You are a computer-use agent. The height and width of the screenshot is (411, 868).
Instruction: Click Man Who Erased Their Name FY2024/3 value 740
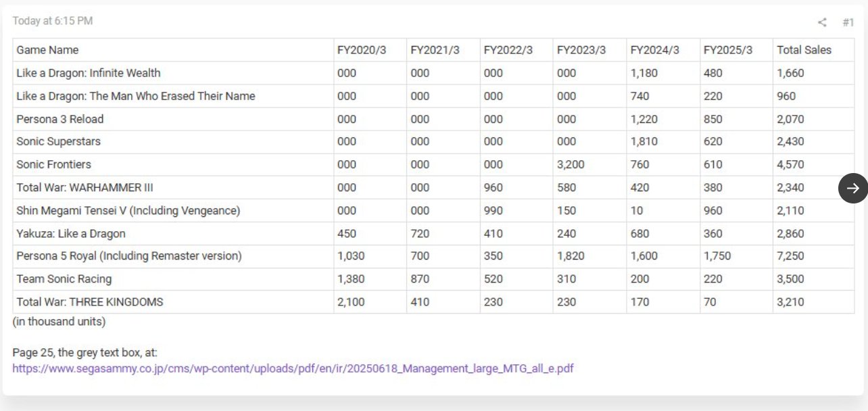coord(640,96)
